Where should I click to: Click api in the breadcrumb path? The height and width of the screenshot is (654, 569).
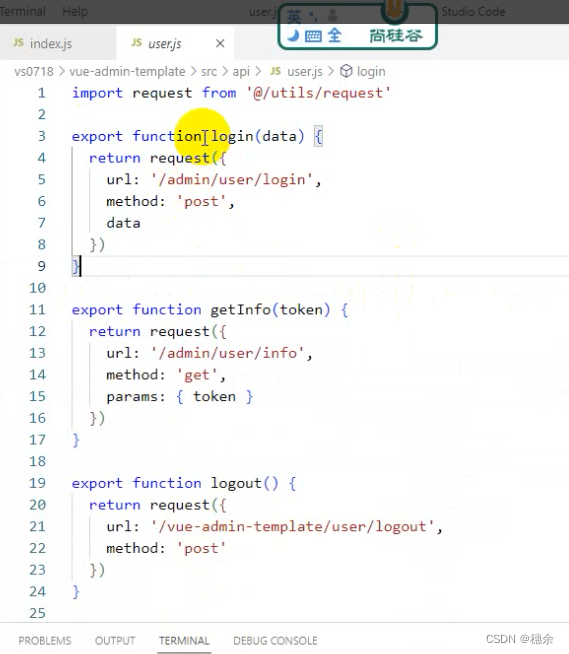coord(241,72)
